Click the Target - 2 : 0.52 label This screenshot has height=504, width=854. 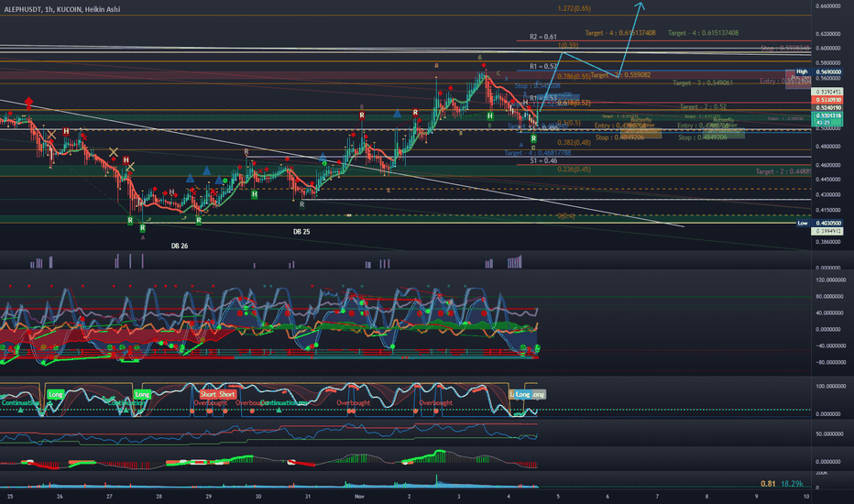[x=703, y=107]
